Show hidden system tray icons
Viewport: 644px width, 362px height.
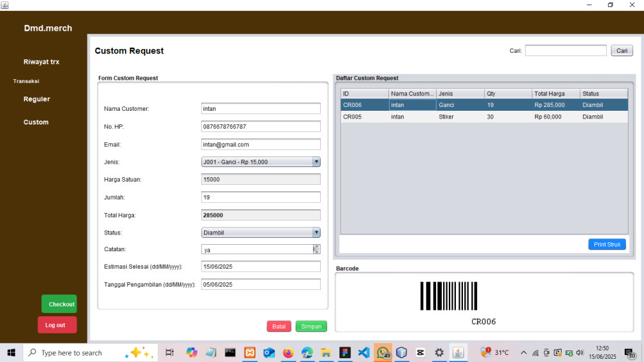524,352
